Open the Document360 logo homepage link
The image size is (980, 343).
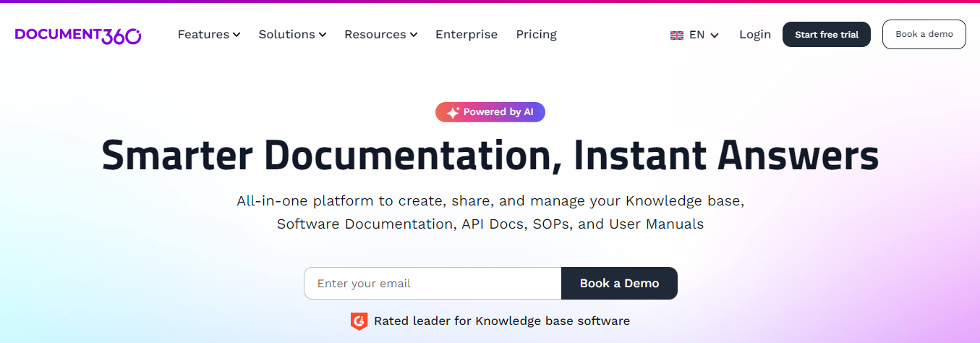coord(78,35)
